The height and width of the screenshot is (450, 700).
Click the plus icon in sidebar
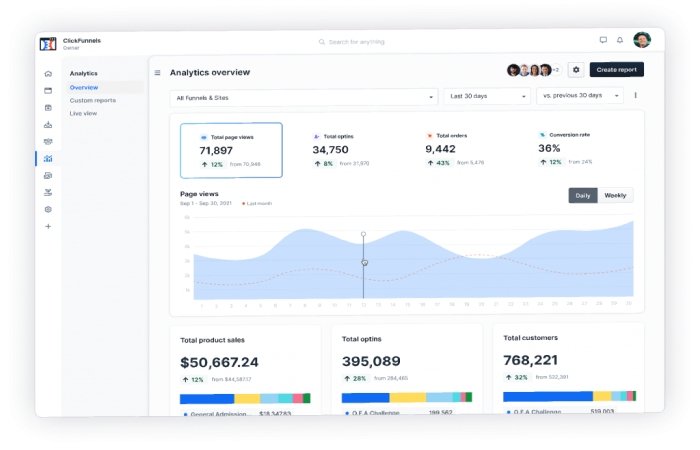[48, 226]
